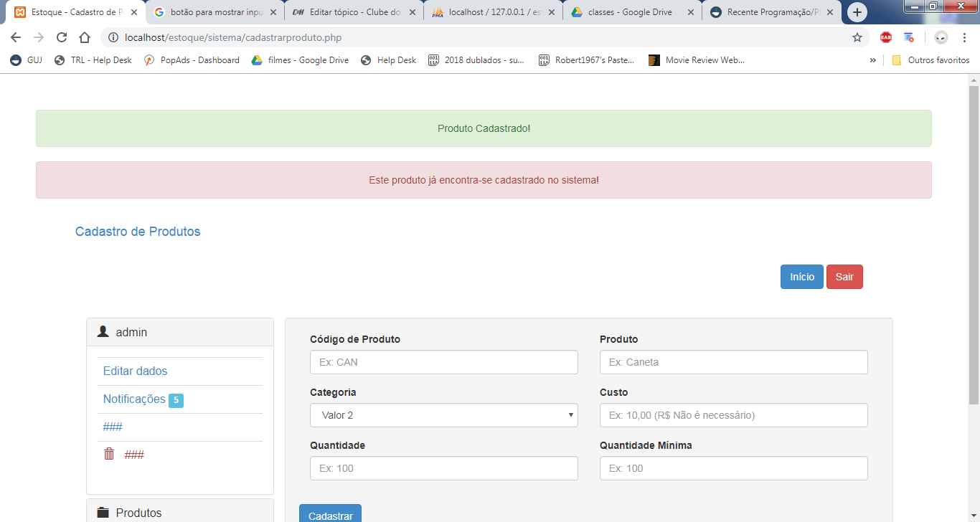Viewport: 980px width, 522px height.
Task: Click the browser forward arrow
Action: click(x=39, y=37)
